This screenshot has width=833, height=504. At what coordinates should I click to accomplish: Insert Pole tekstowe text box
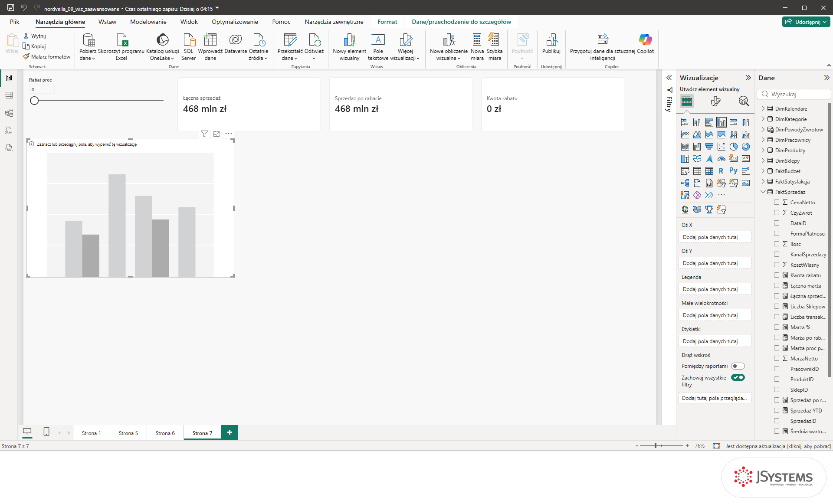tap(378, 47)
